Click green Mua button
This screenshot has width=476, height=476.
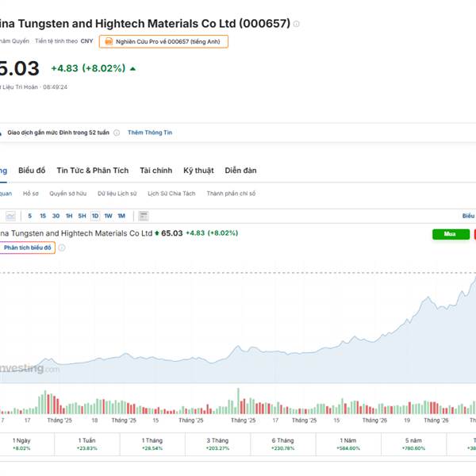[x=451, y=234]
